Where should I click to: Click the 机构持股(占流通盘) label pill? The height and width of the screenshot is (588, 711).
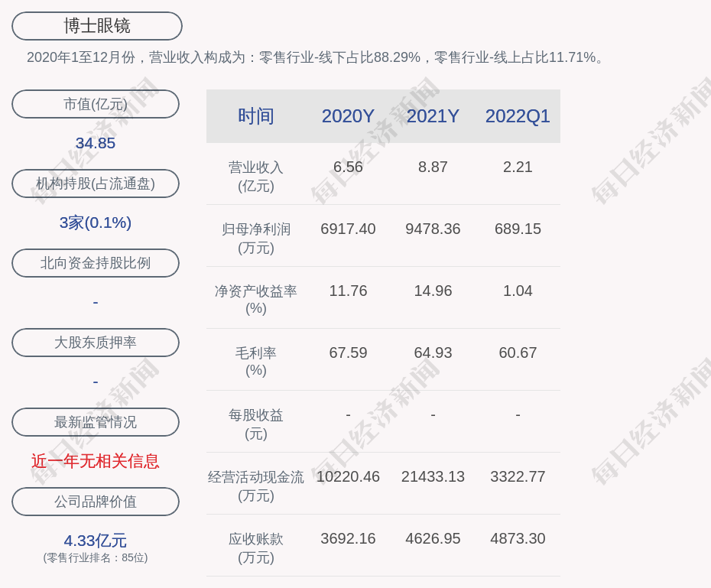pyautogui.click(x=96, y=184)
